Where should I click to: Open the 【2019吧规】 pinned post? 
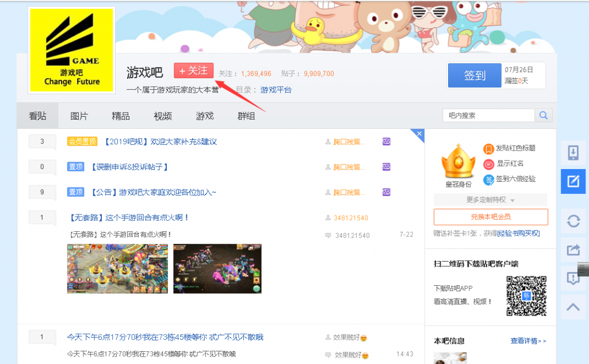pyautogui.click(x=160, y=141)
